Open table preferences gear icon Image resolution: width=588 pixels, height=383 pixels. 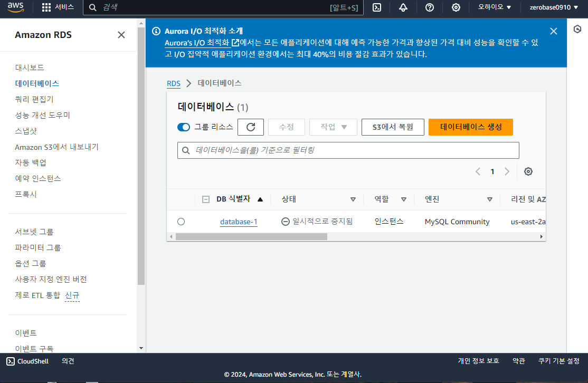528,171
